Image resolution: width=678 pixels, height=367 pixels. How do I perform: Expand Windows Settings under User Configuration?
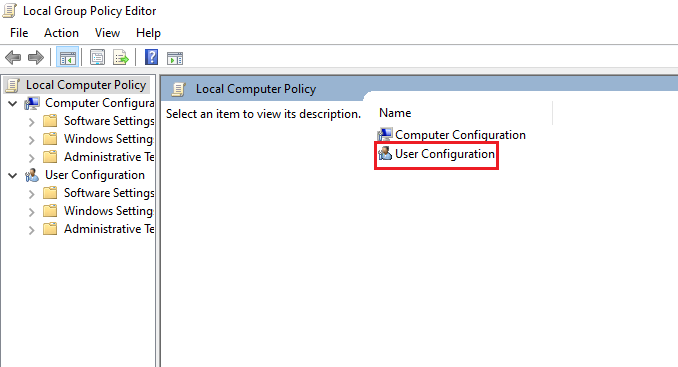point(32,211)
